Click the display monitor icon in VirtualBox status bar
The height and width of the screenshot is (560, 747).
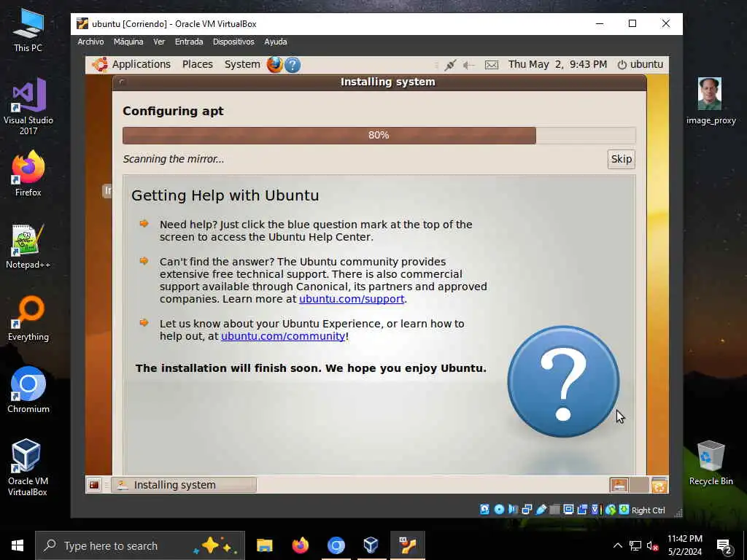pyautogui.click(x=568, y=510)
